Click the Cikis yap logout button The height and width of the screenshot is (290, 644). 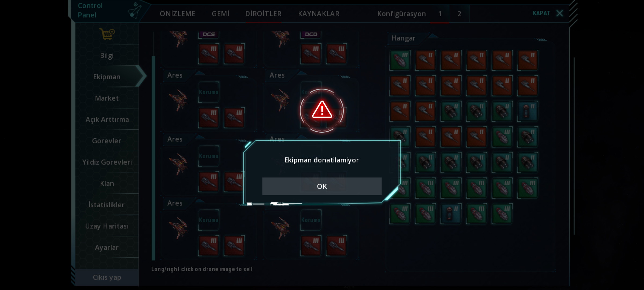107,277
